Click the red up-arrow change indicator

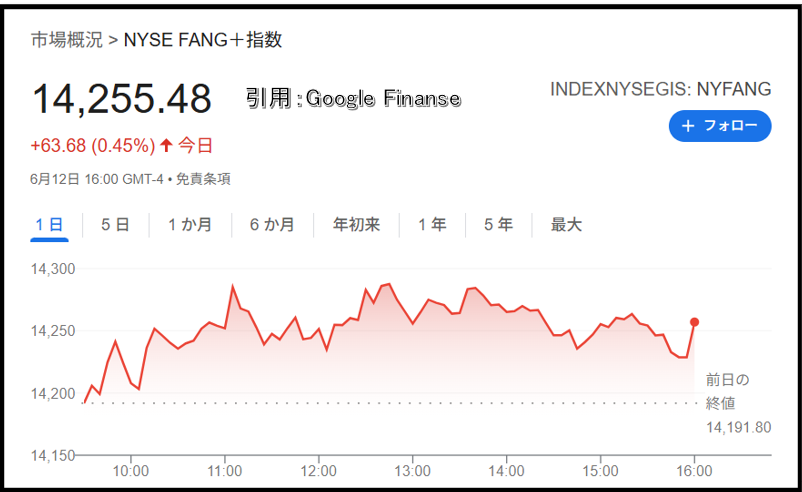tap(166, 146)
